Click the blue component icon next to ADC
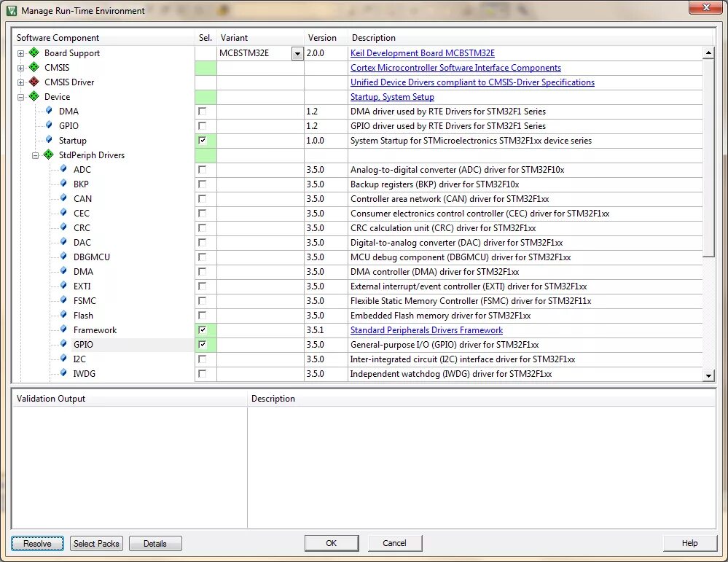 coord(63,169)
